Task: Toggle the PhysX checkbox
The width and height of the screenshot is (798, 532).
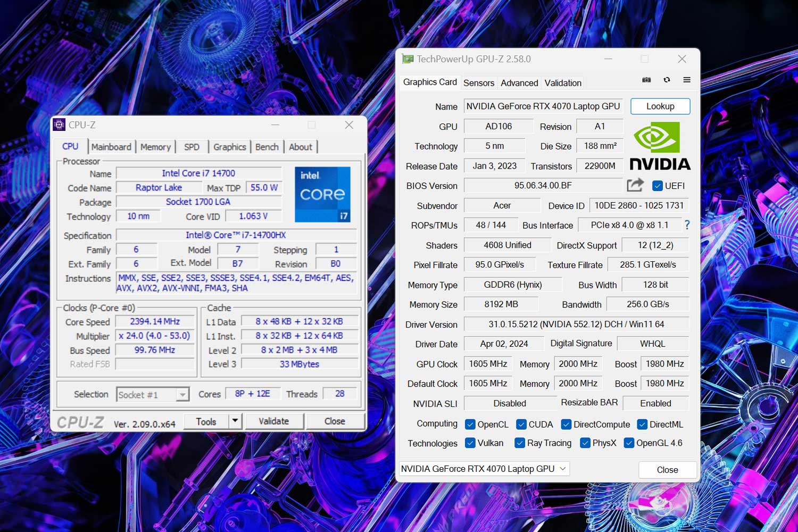Action: click(x=585, y=443)
